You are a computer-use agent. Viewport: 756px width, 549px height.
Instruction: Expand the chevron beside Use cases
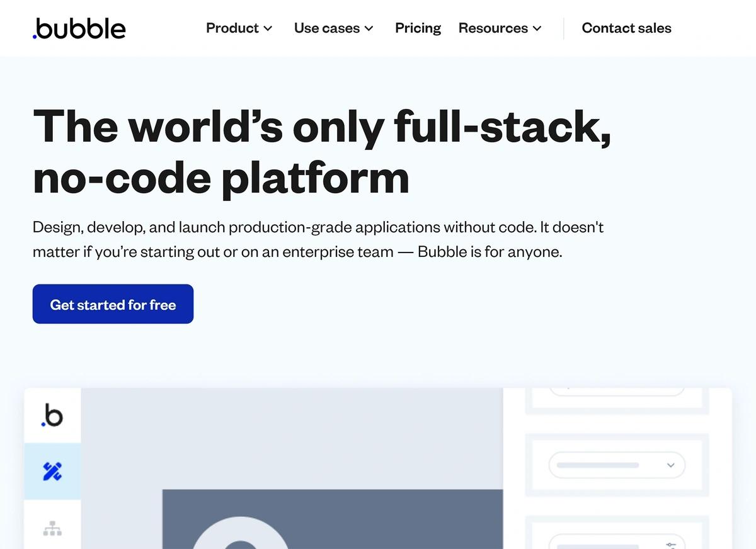tap(369, 29)
